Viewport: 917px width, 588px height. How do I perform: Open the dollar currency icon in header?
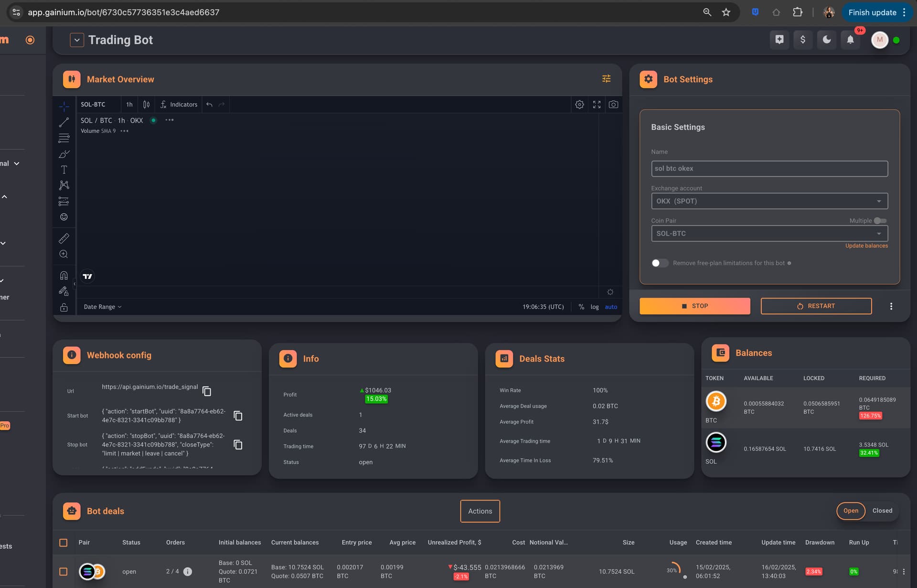coord(803,40)
